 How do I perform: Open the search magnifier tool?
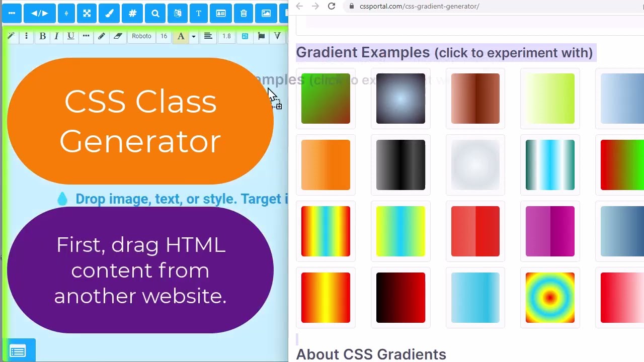155,14
